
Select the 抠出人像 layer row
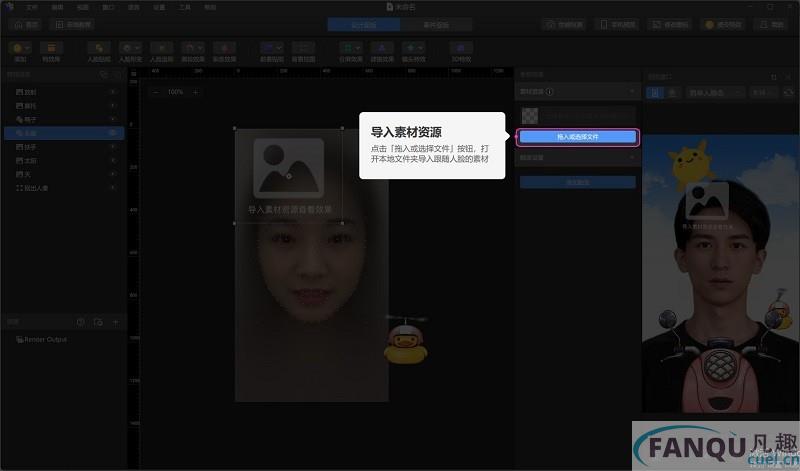coord(64,188)
